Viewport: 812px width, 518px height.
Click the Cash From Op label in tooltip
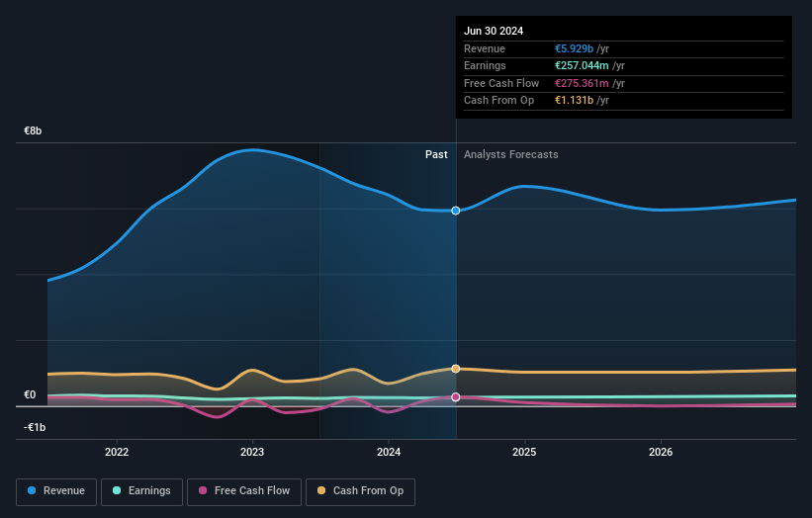coord(498,101)
